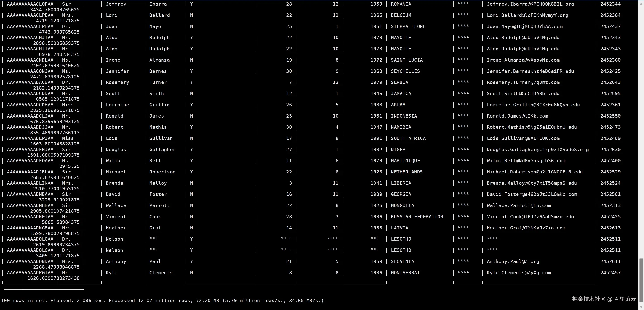644x310 pixels.
Task: Click the last name Gallagher
Action: pos(162,150)
